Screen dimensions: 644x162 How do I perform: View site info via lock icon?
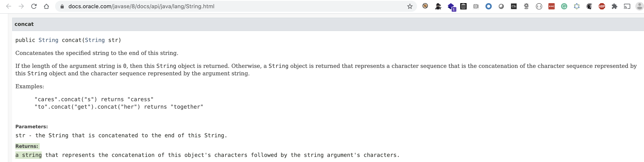tap(62, 6)
